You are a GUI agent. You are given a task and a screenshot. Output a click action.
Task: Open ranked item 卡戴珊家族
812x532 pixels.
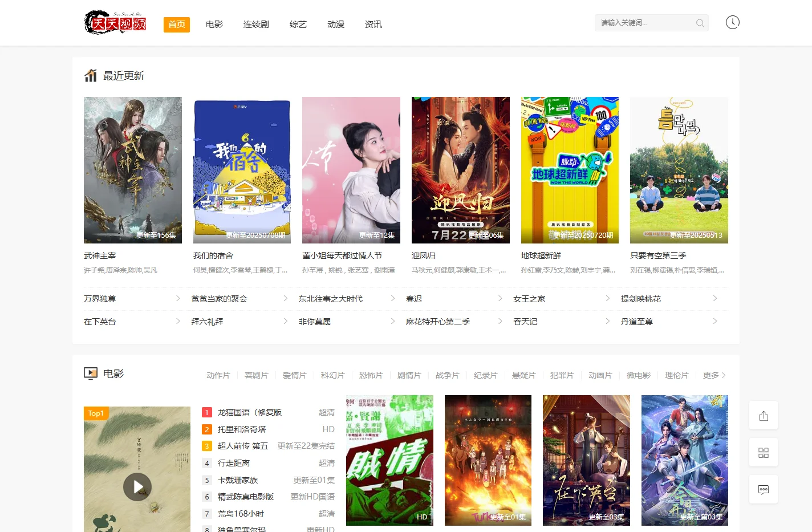[238, 480]
